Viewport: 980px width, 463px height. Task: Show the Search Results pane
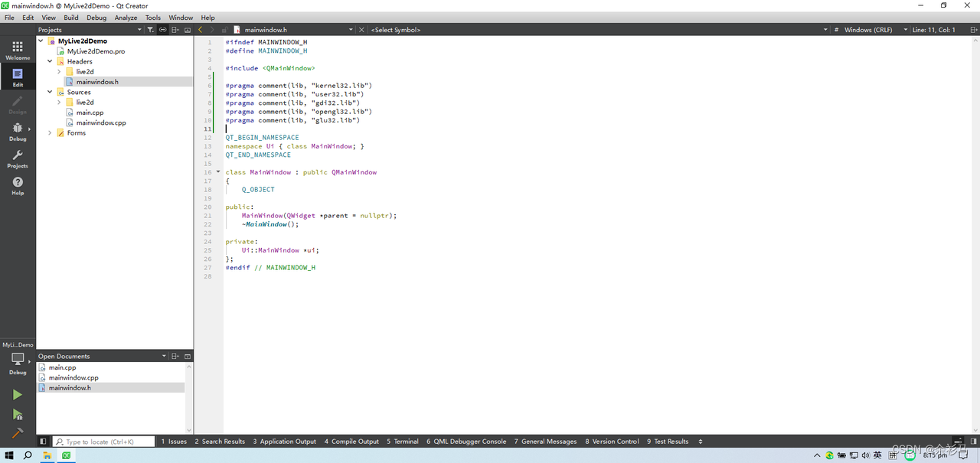[220, 442]
